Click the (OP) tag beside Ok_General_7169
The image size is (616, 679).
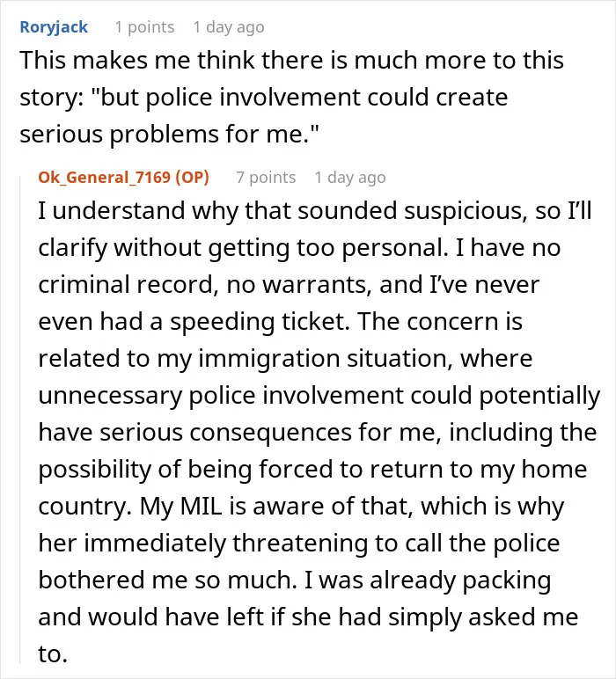(x=193, y=178)
